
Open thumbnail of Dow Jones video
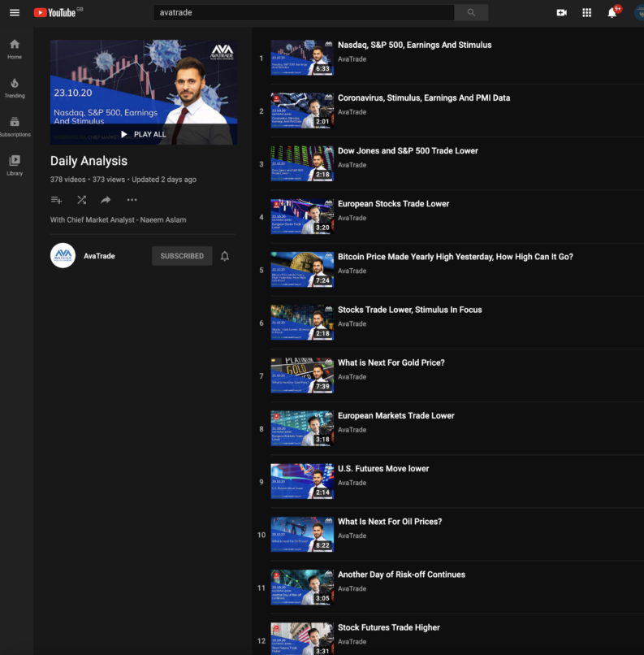point(302,164)
